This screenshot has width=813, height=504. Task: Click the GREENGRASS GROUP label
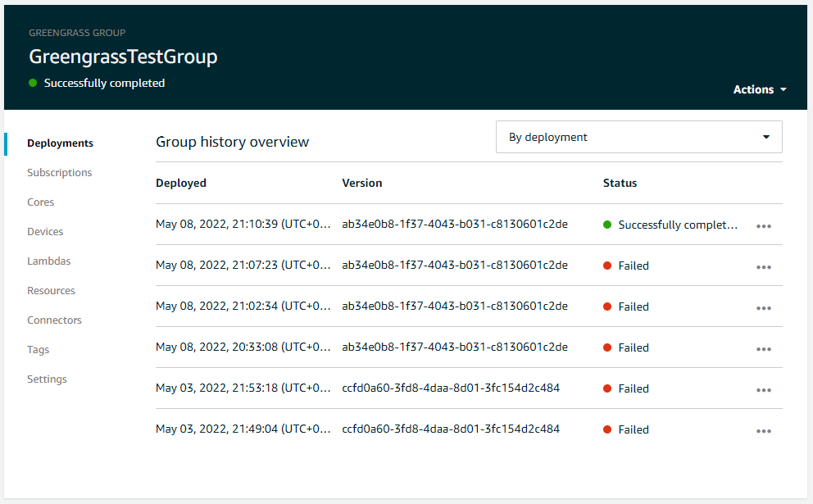[77, 33]
